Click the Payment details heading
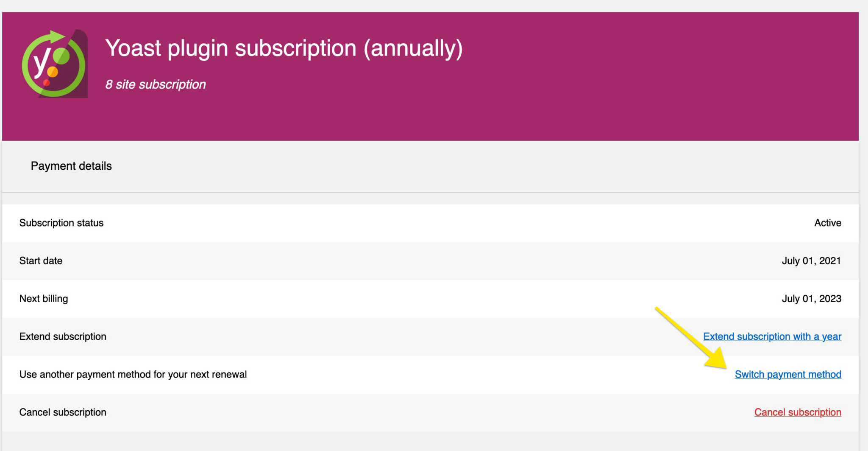 (71, 166)
